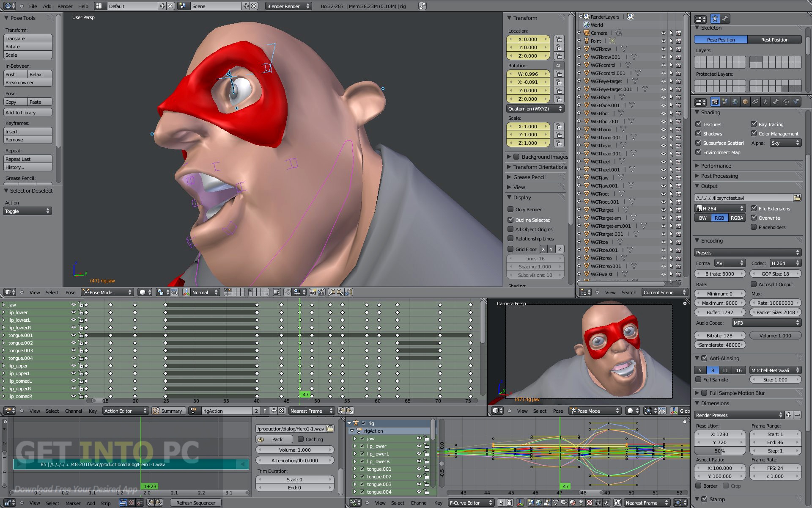The height and width of the screenshot is (508, 812).
Task: Open Quaternion (WXYZ) rotation mode dropdown
Action: [535, 109]
